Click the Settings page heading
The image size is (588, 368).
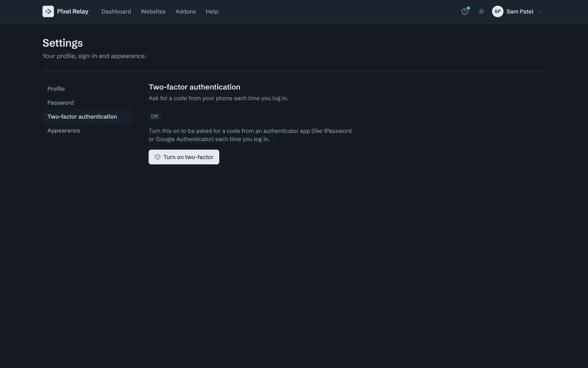click(62, 43)
